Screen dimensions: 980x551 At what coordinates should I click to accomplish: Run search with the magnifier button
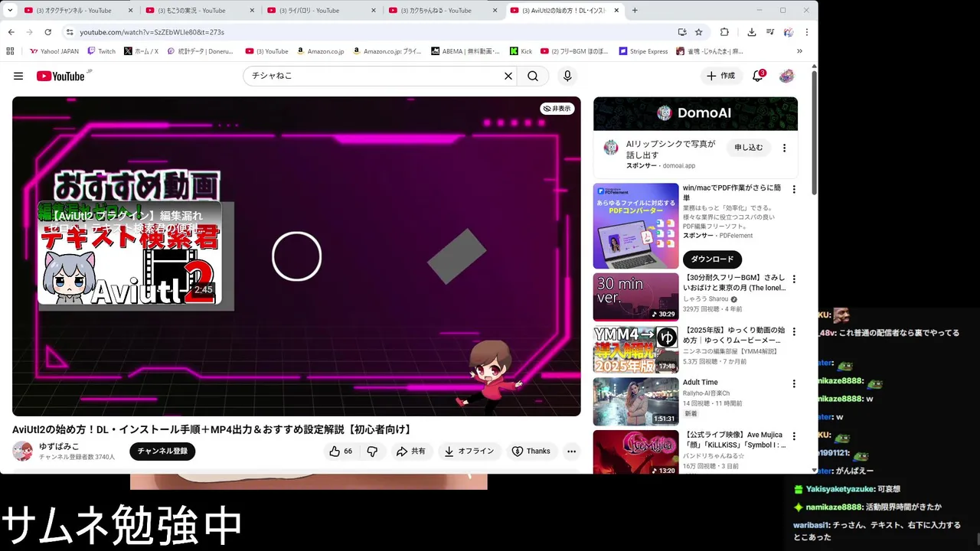(533, 76)
